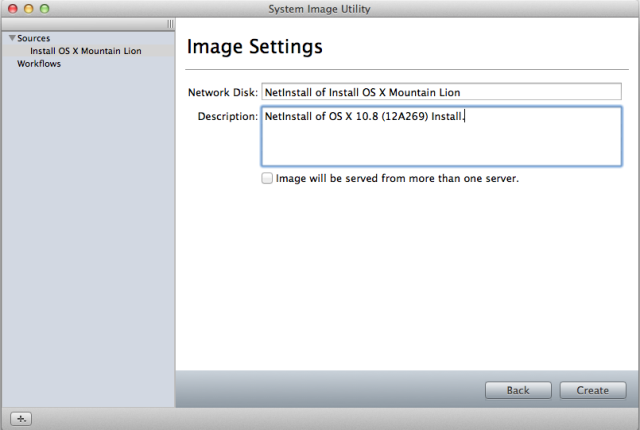Close the System Image Utility window
The image size is (640, 430).
point(13,9)
